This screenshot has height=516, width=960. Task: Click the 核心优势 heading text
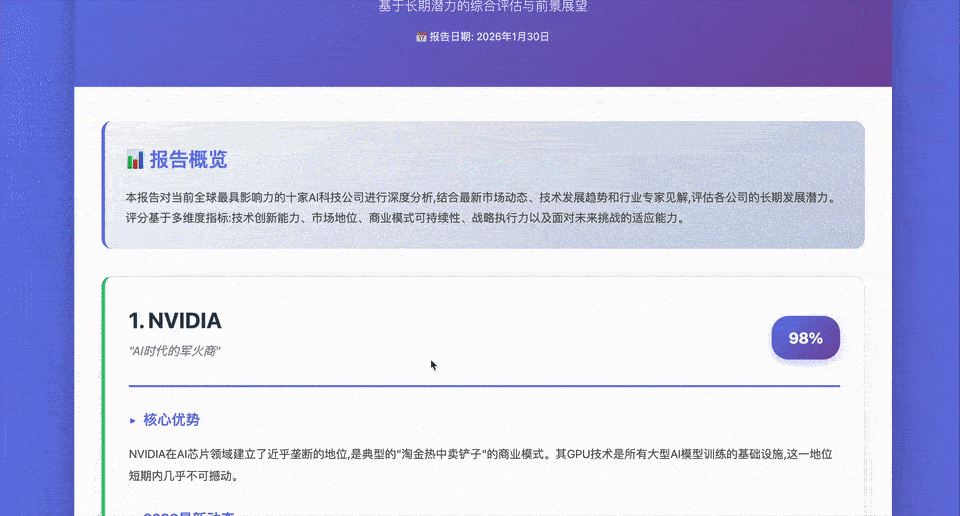click(171, 420)
